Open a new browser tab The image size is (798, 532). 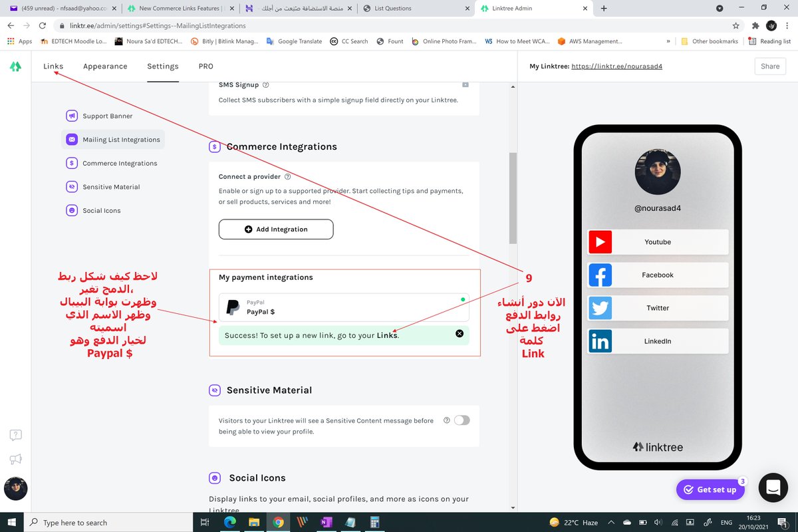(x=604, y=8)
